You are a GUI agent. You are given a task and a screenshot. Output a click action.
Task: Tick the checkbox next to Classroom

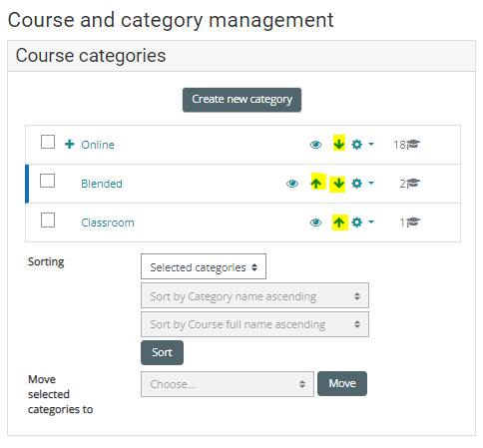[x=48, y=220]
